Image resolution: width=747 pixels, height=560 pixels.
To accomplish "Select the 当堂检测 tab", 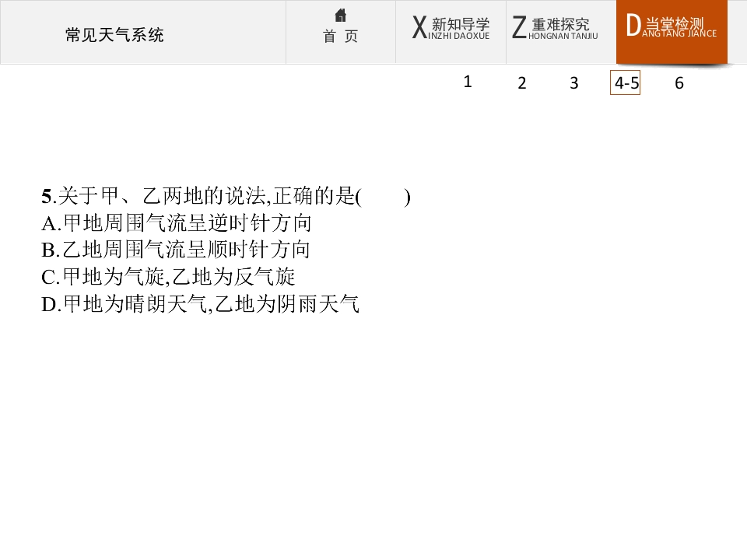I will pyautogui.click(x=672, y=32).
